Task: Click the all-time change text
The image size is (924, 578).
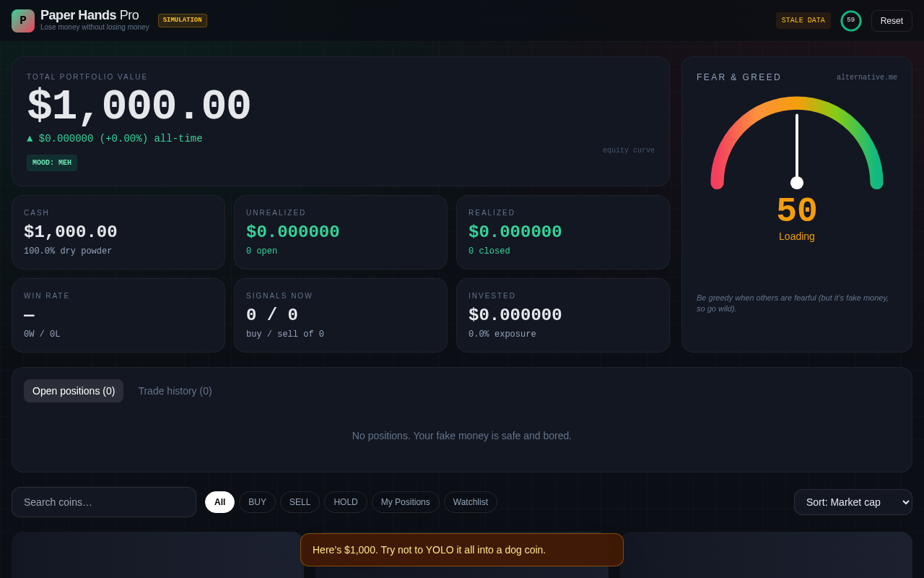Action: 115,139
